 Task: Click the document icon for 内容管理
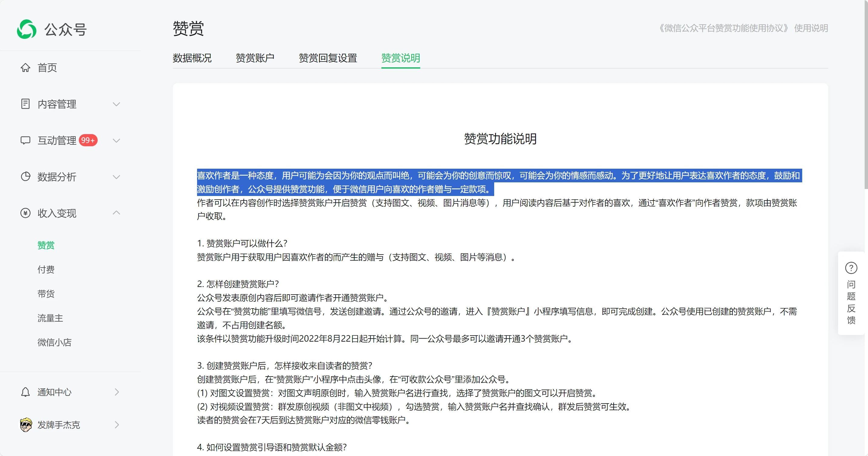point(25,104)
